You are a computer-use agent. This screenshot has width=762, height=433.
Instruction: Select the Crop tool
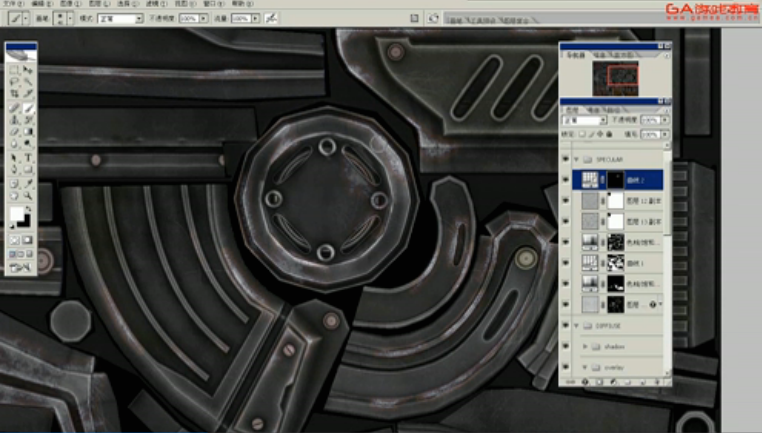pos(14,93)
